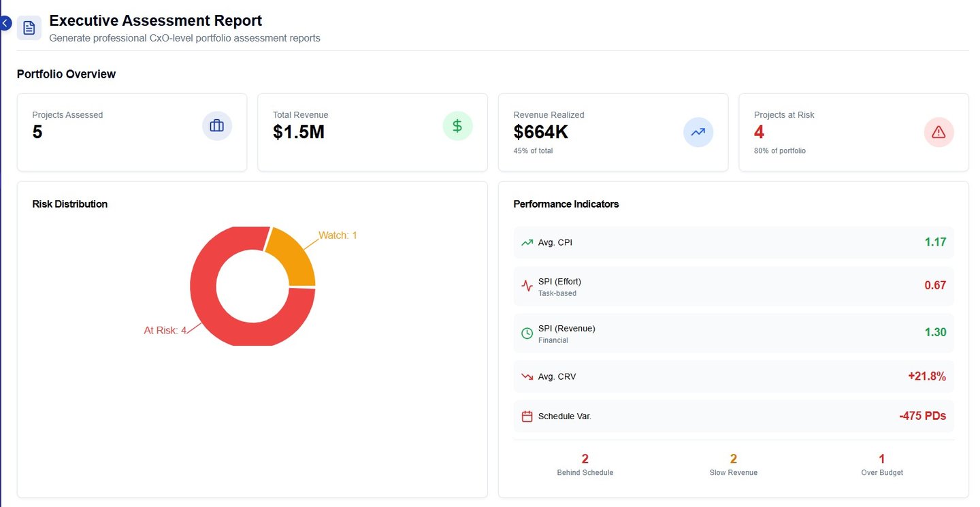Viewport: 980px width, 507px height.
Task: Click the blue trending arrow Revenue Realized icon
Action: (x=698, y=132)
